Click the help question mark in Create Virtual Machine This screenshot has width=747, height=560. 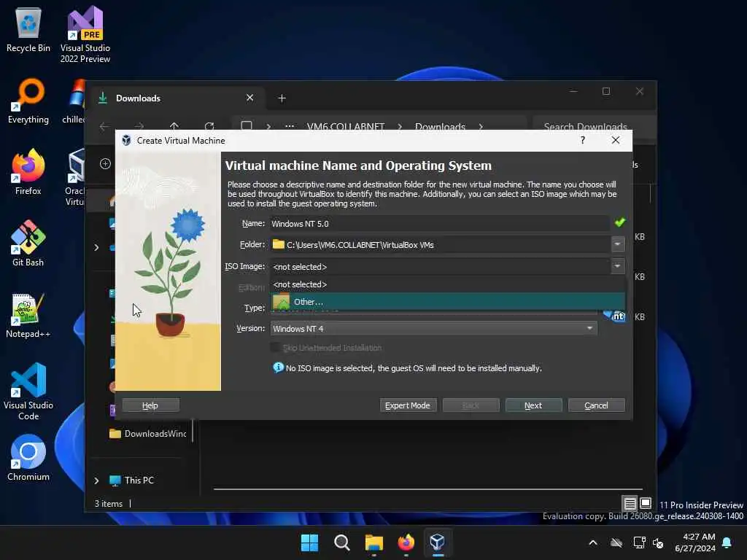click(583, 140)
